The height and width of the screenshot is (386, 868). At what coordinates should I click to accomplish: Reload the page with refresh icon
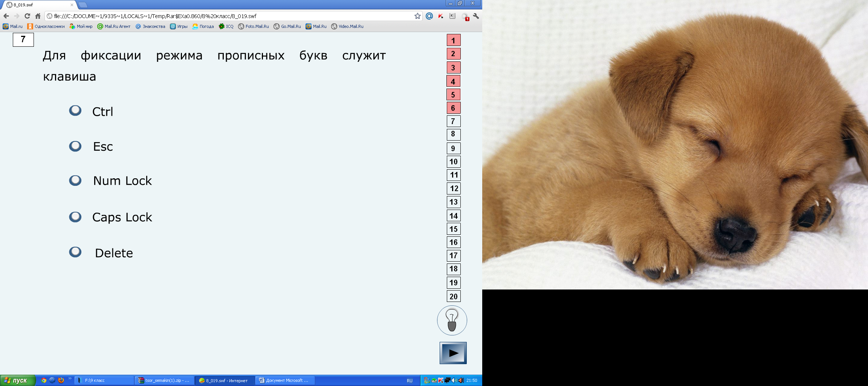(x=27, y=16)
